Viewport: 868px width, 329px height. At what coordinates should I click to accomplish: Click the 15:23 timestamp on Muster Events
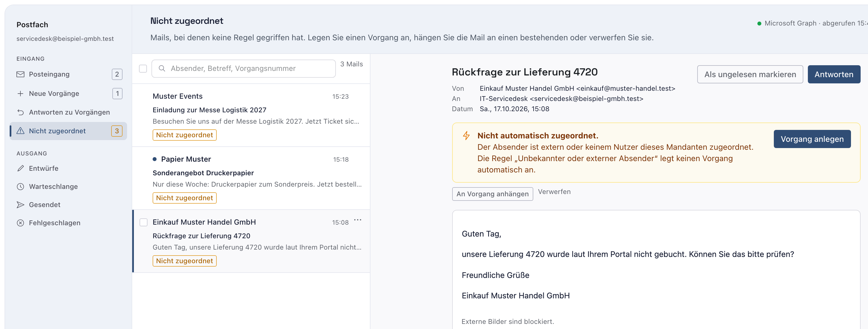340,96
